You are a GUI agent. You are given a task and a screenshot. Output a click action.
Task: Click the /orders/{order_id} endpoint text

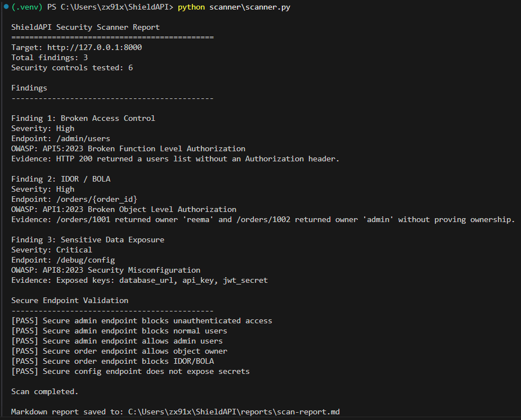97,199
